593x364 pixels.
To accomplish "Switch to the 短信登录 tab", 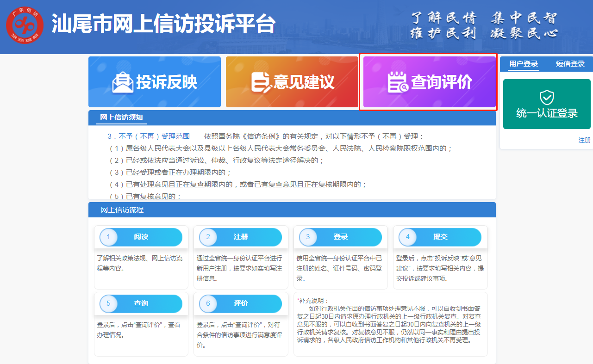I will coord(570,64).
